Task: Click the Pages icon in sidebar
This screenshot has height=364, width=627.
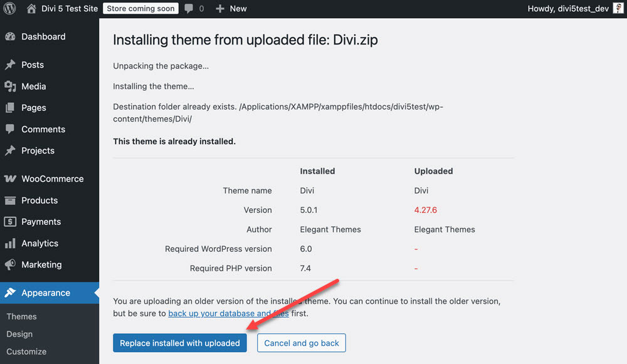Action: 10,108
